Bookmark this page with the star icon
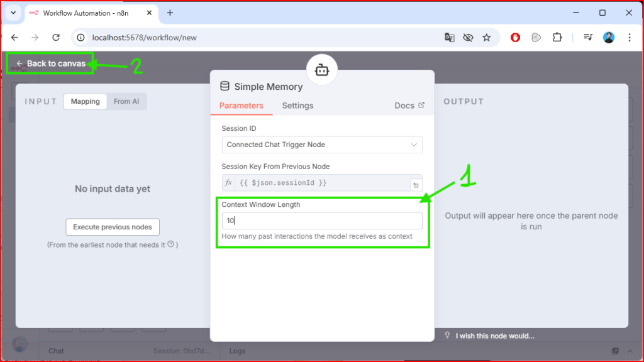 coord(486,38)
